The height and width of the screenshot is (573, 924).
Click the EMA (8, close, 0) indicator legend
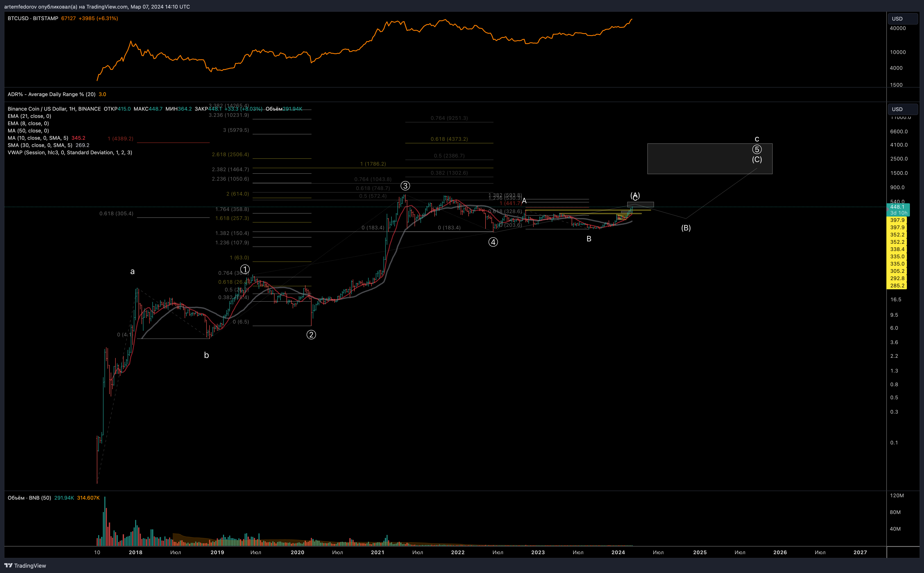tap(28, 123)
